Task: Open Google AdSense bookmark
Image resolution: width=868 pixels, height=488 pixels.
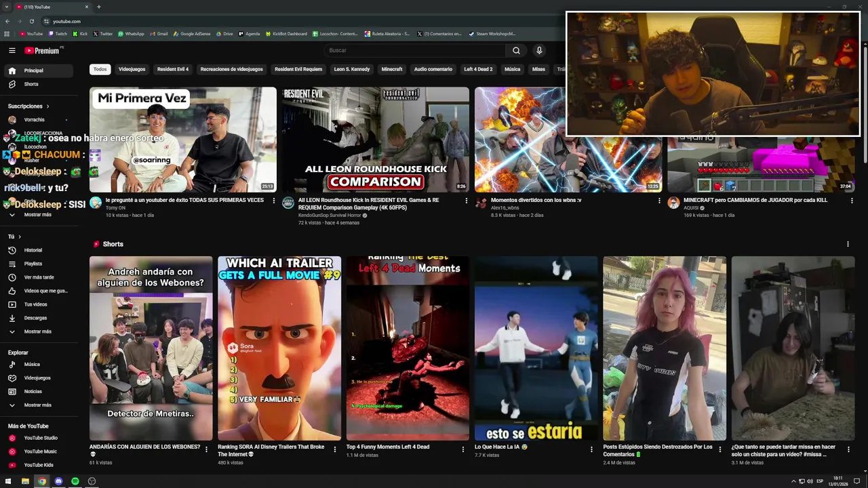Action: [192, 33]
